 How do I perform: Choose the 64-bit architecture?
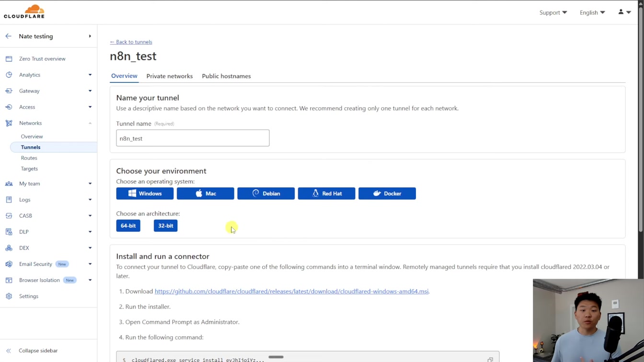pos(128,226)
